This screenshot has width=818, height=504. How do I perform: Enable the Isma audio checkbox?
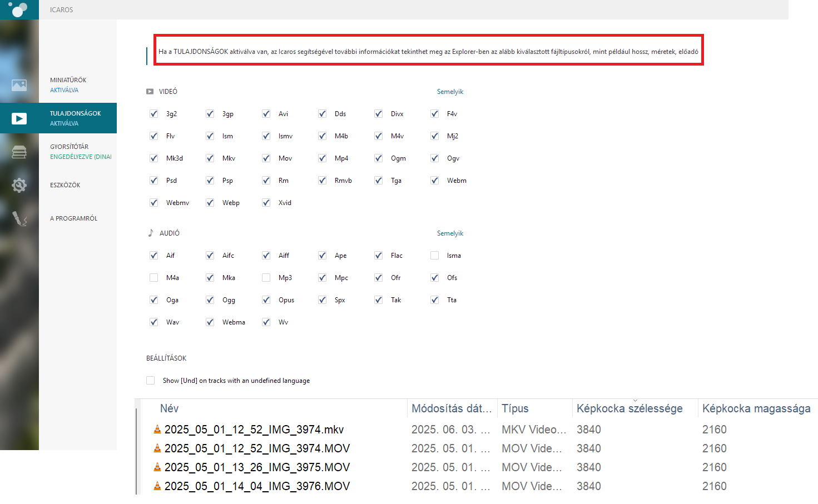pyautogui.click(x=435, y=256)
